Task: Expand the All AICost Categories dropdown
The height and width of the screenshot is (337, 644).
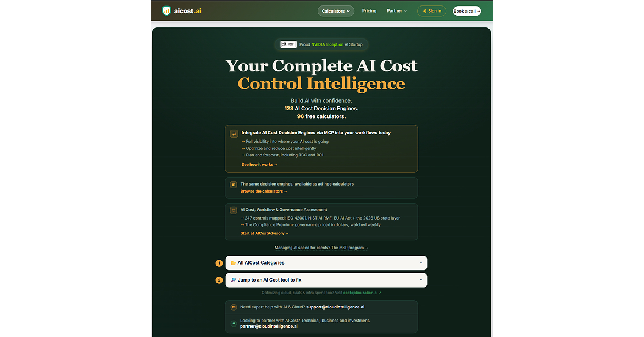Action: [326, 263]
